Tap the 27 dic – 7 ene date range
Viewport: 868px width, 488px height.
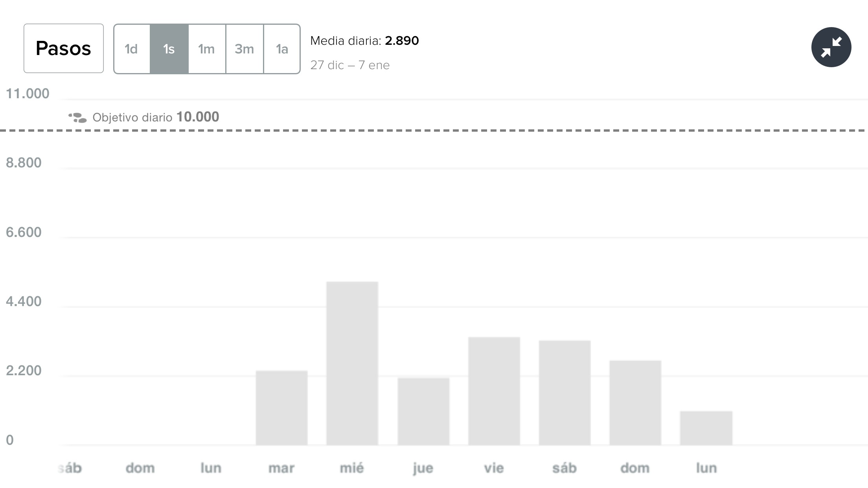[350, 65]
